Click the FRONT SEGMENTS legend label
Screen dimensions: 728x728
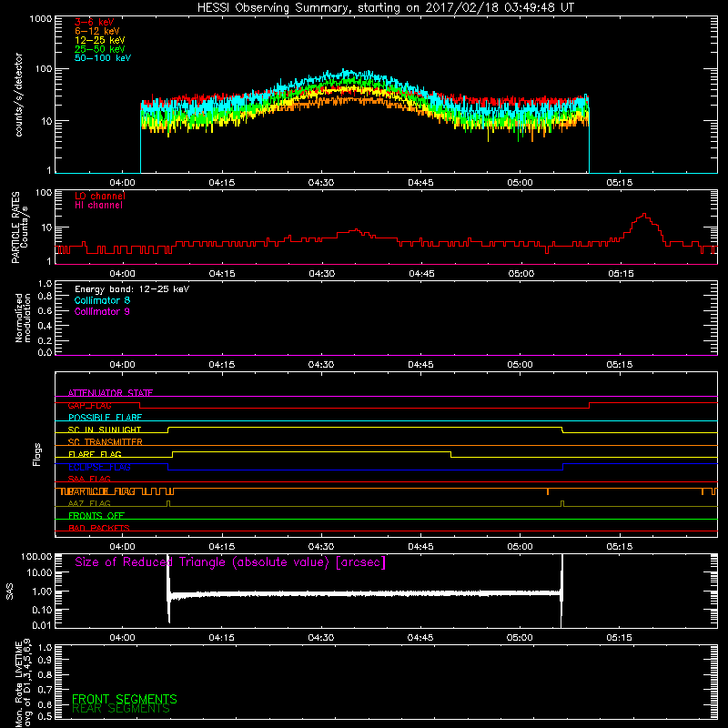(x=125, y=699)
